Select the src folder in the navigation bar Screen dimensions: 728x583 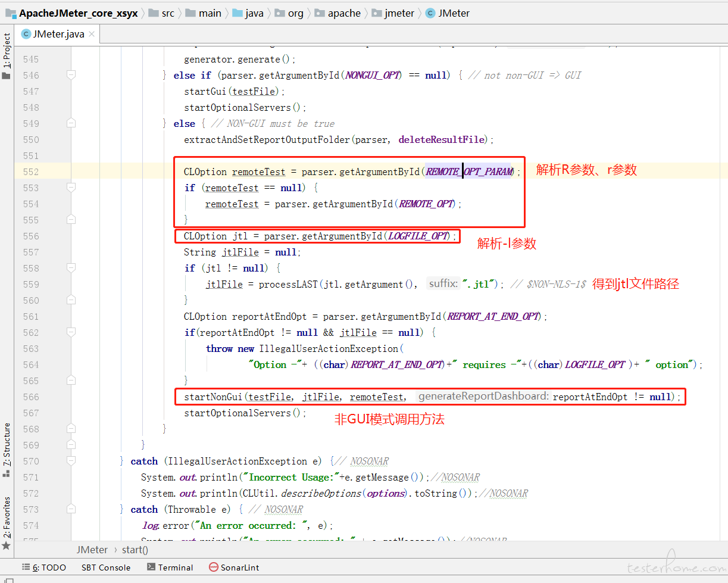point(161,13)
